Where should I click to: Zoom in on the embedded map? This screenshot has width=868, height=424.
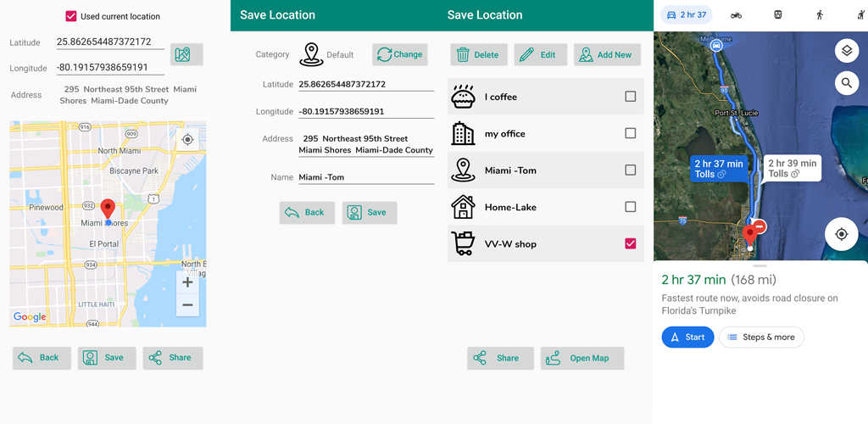[x=187, y=282]
